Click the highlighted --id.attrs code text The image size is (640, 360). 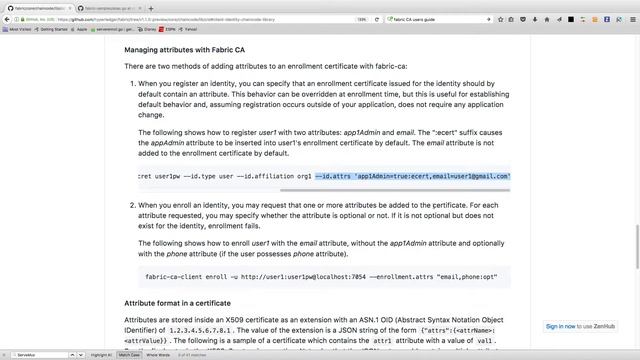413,176
